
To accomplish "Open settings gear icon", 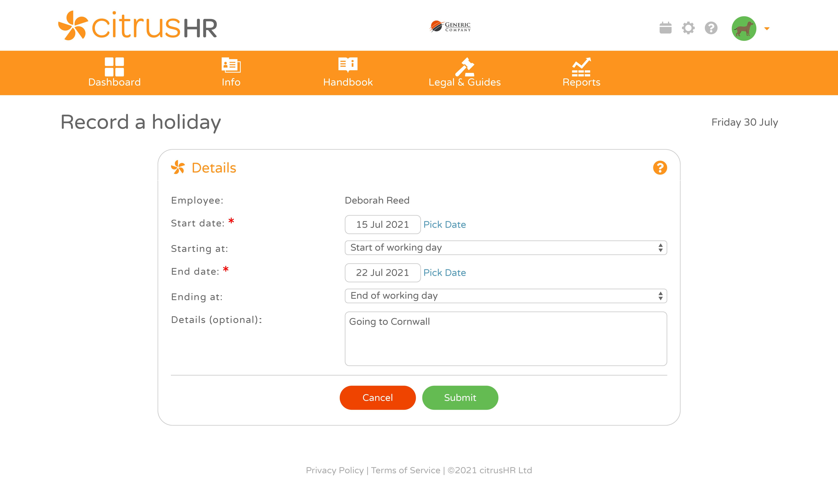I will pos(688,28).
